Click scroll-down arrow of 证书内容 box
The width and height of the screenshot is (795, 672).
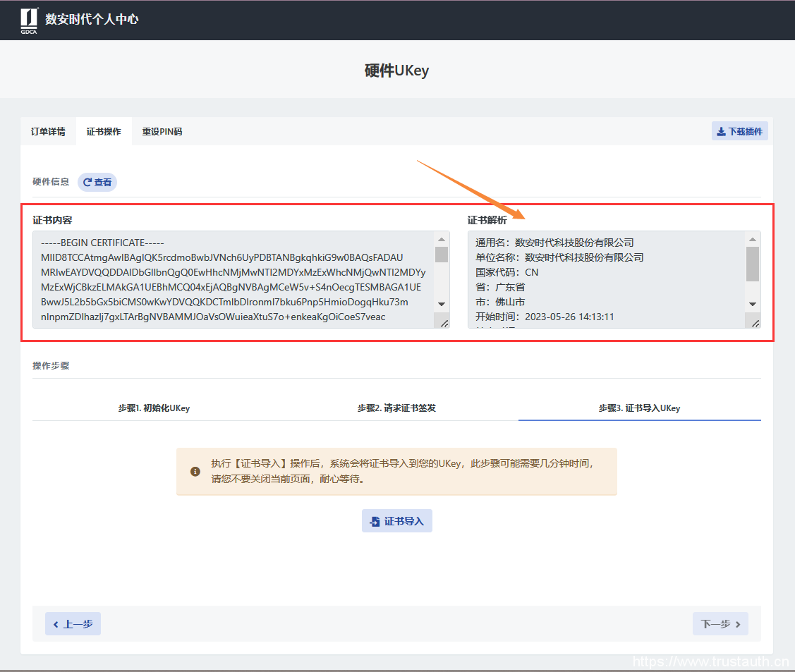442,304
